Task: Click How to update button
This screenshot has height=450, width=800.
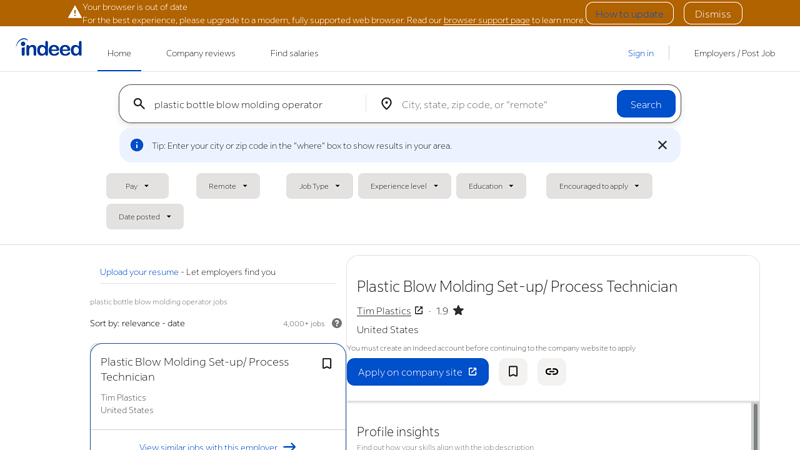Action: [x=629, y=14]
